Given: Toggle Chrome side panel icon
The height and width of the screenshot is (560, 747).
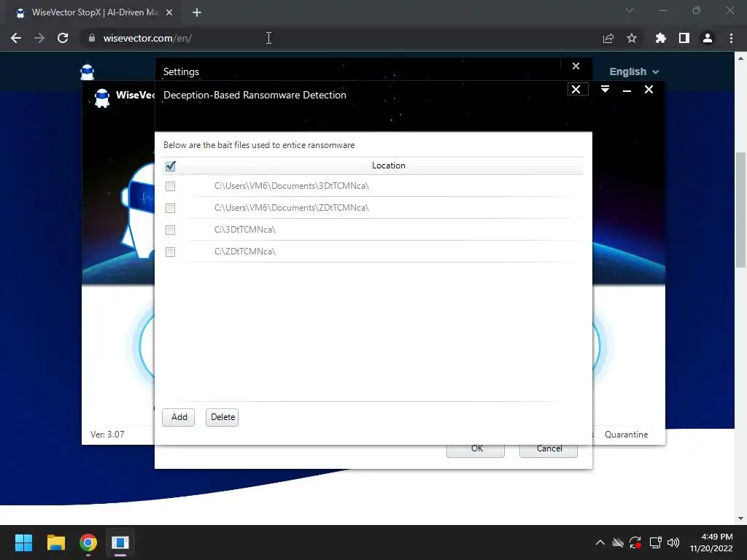Looking at the screenshot, I should coord(684,38).
